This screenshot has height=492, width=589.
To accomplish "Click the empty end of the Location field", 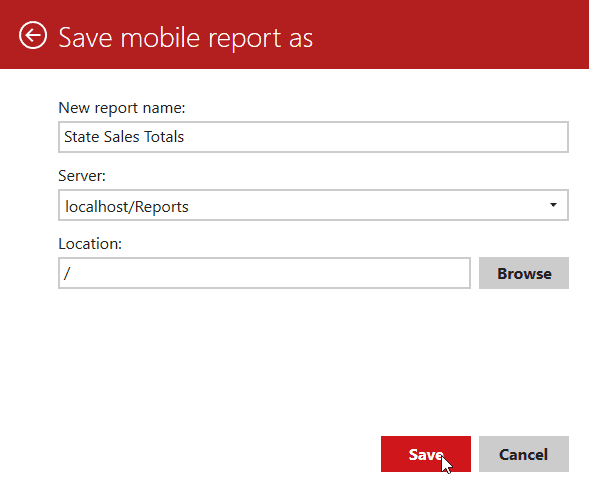I will (x=270, y=273).
